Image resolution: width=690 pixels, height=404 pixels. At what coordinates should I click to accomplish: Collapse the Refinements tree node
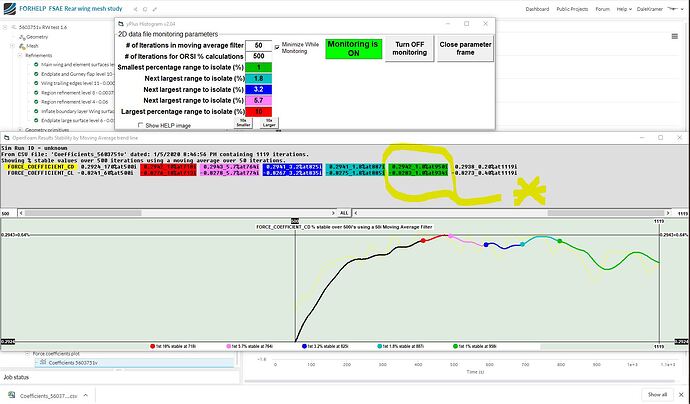pos(20,55)
